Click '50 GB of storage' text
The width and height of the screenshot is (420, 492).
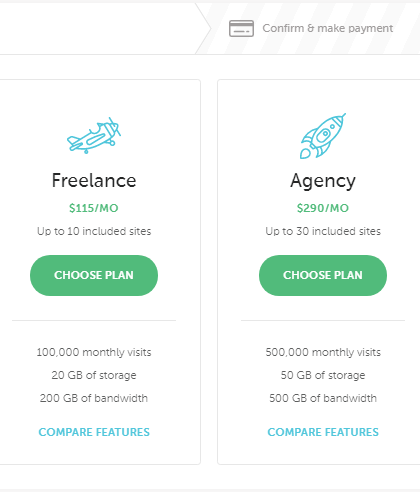(x=323, y=375)
